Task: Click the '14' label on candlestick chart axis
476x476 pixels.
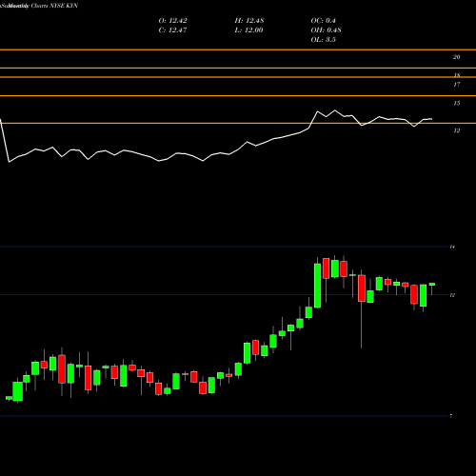Action: coord(452,247)
